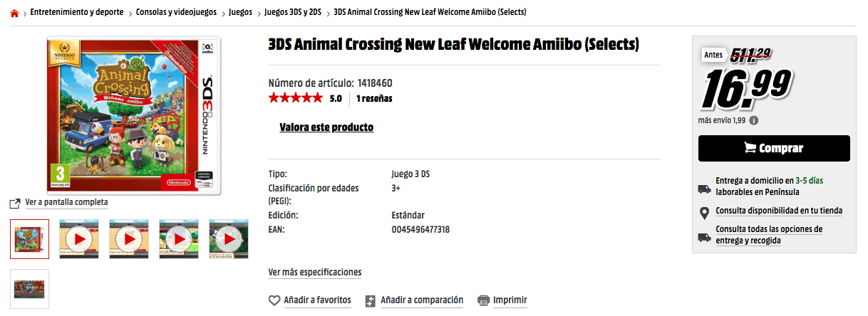Click the comparison icon beside Añadir a comparación
The image size is (868, 316).
[x=370, y=301]
